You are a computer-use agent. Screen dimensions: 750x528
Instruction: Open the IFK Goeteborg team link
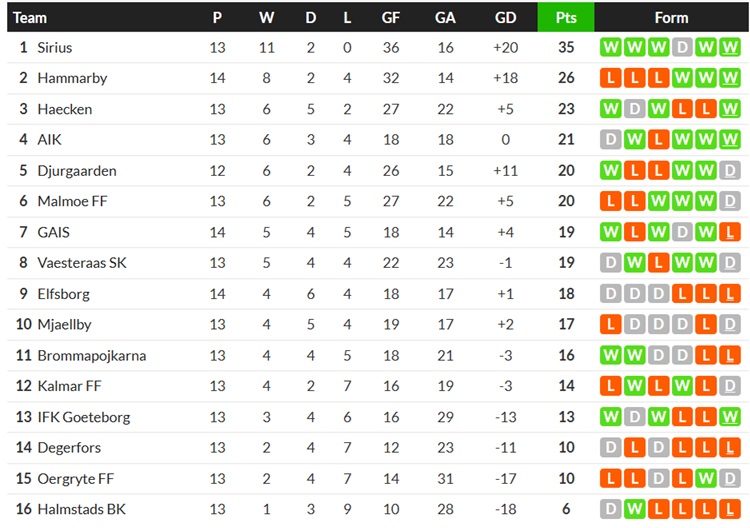pyautogui.click(x=84, y=417)
